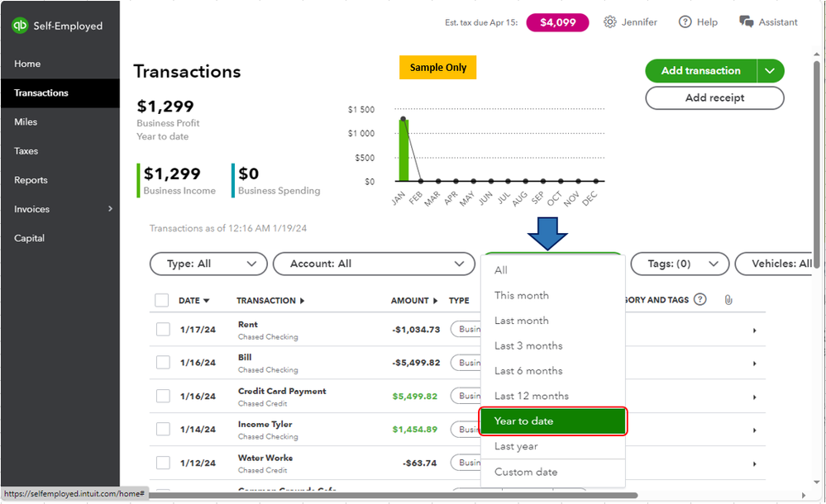The image size is (826, 504).
Task: Click the attachment paperclip column icon
Action: (x=728, y=300)
